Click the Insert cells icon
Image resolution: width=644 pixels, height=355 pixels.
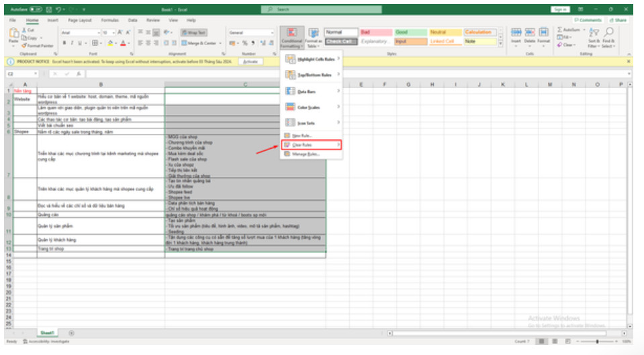point(516,36)
